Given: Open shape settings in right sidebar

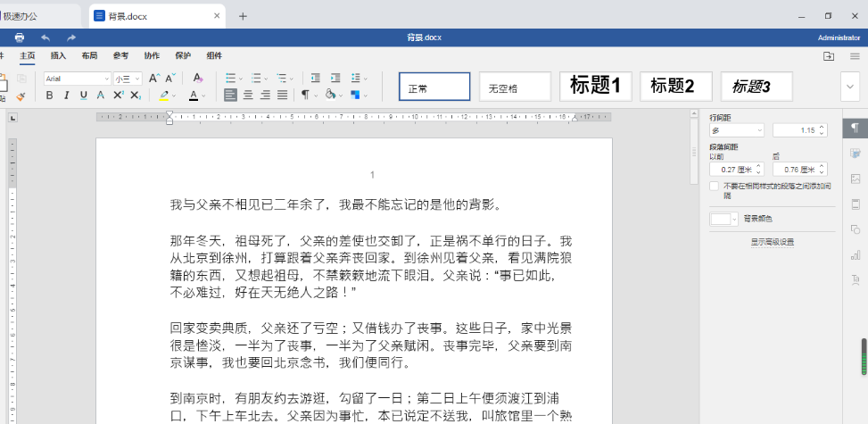Looking at the screenshot, I should [856, 229].
